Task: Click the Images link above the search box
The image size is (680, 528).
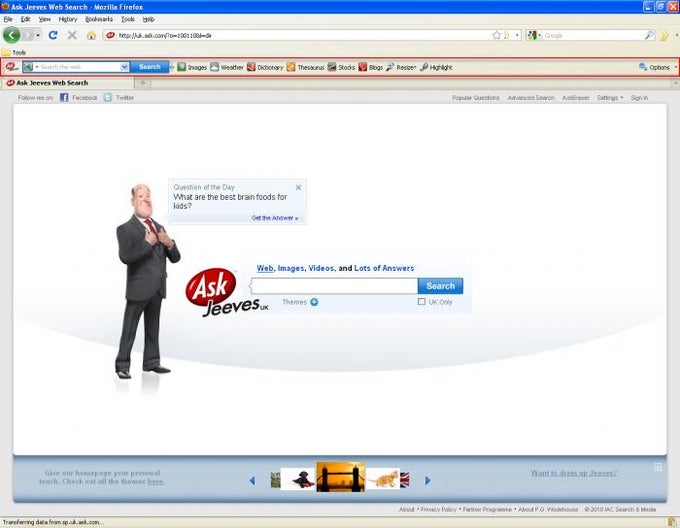Action: click(291, 268)
